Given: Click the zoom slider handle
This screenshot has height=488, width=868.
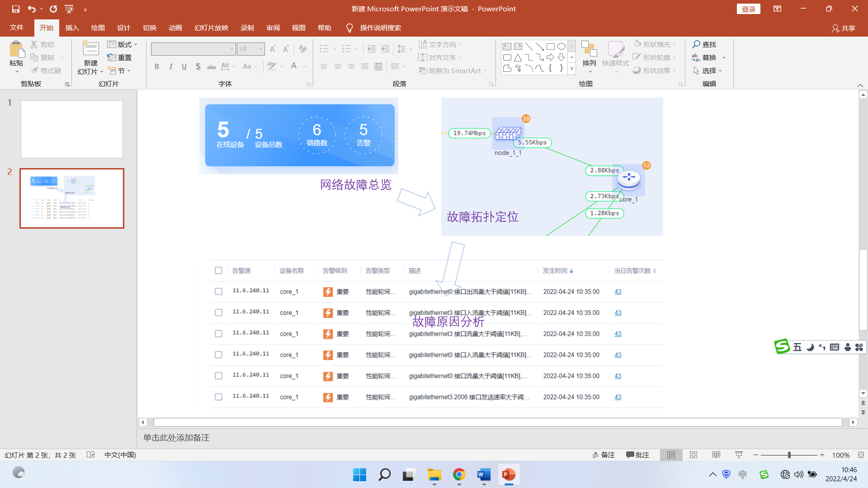Looking at the screenshot, I should [x=789, y=455].
